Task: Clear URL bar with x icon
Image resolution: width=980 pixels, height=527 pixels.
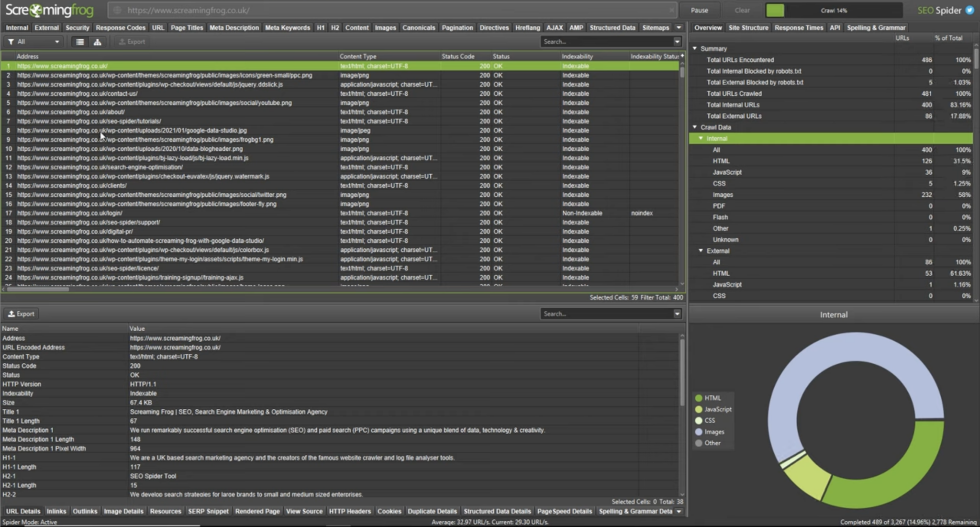Action: point(672,10)
